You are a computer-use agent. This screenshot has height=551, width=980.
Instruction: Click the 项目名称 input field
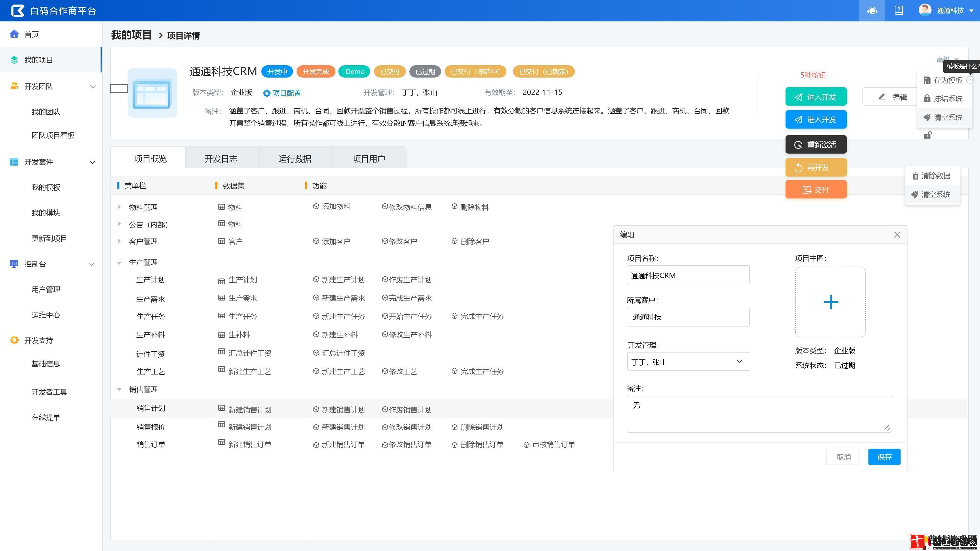point(688,275)
